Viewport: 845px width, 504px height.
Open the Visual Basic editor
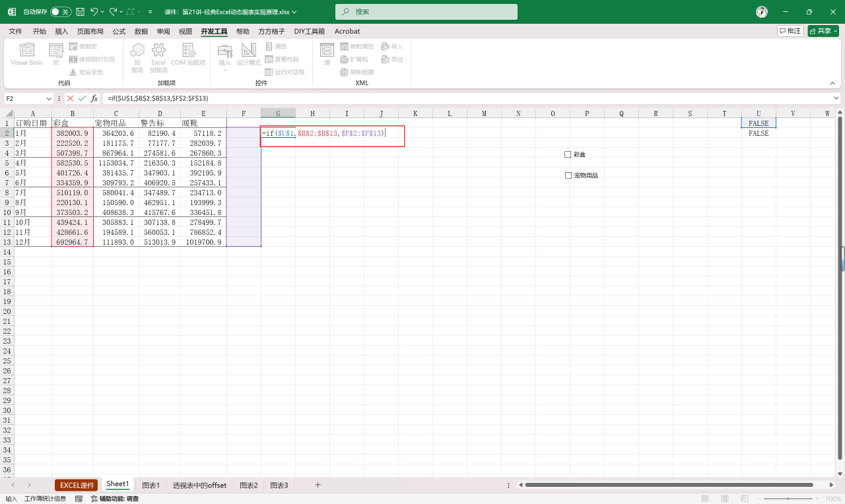click(27, 55)
